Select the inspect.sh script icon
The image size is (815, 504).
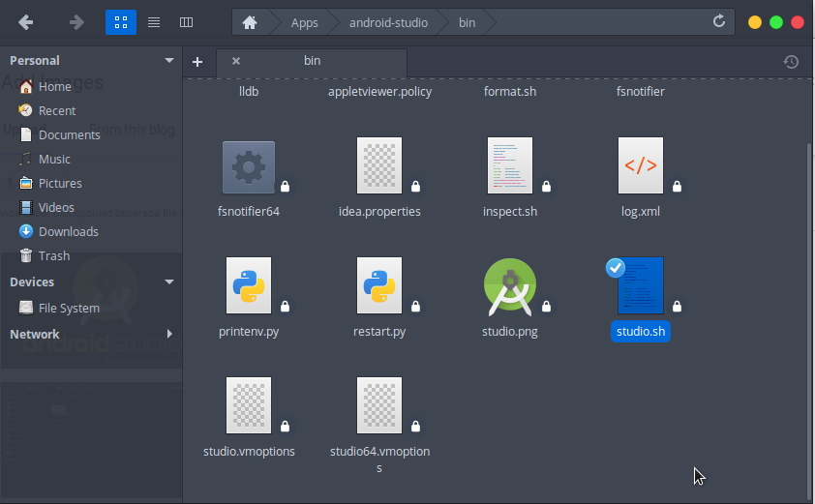click(x=510, y=165)
